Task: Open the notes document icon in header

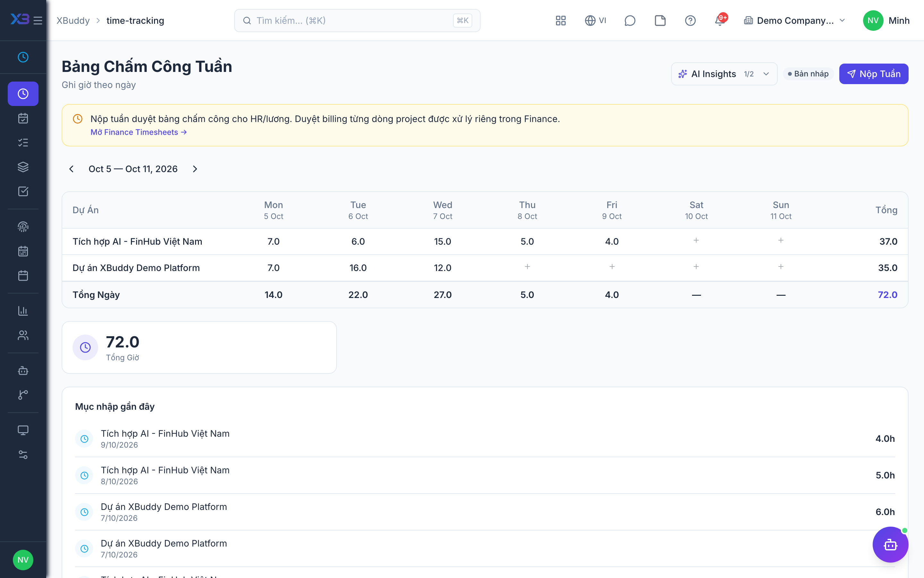Action: click(x=660, y=20)
